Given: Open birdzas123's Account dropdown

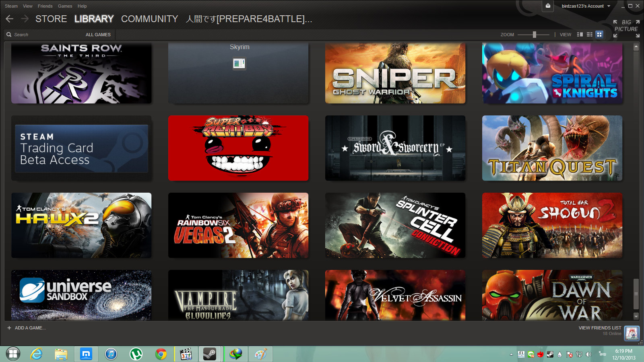Looking at the screenshot, I should [x=586, y=6].
